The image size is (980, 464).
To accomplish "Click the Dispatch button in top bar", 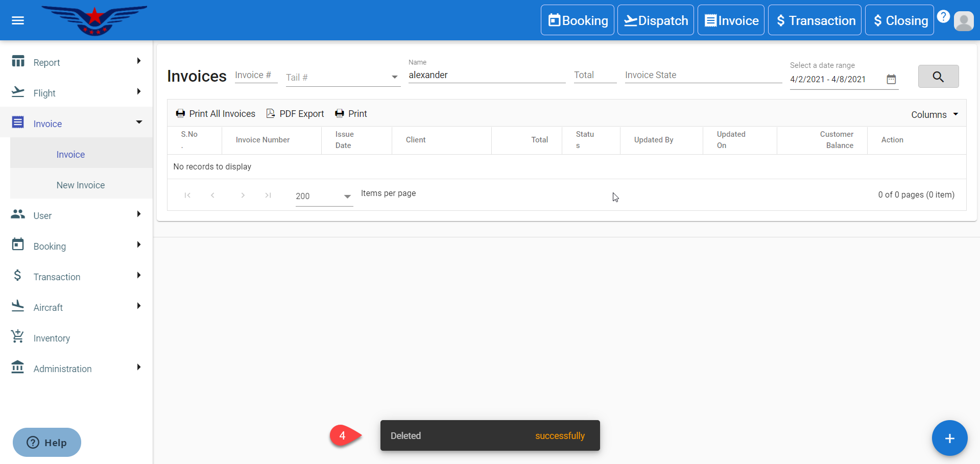I will coord(655,20).
